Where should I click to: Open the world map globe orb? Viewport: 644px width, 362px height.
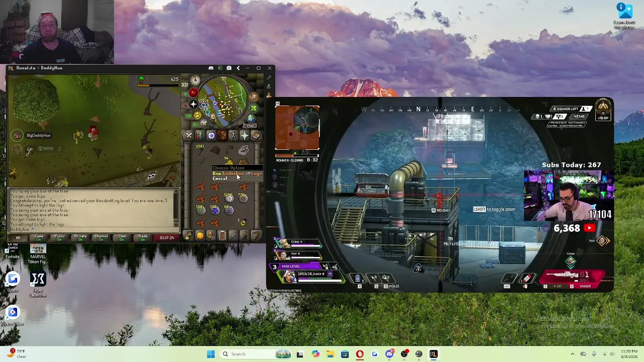pyautogui.click(x=251, y=118)
